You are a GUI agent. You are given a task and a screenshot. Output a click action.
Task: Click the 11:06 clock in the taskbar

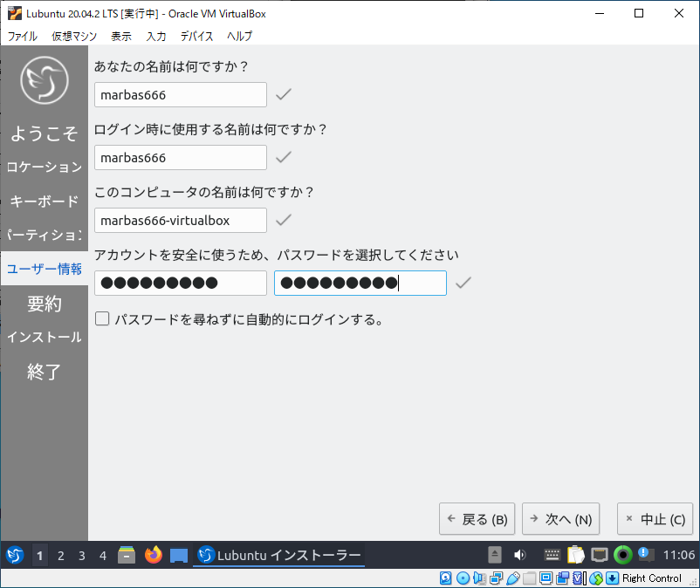point(678,555)
